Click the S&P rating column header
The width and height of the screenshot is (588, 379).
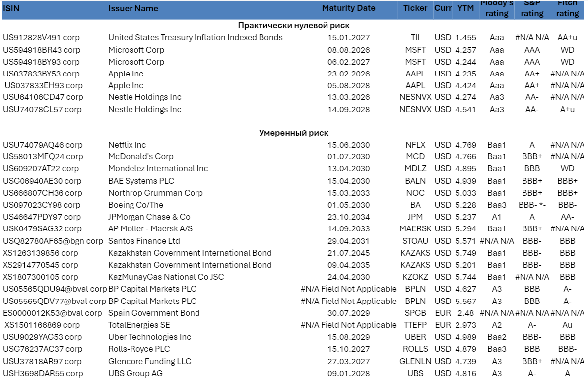coord(532,8)
